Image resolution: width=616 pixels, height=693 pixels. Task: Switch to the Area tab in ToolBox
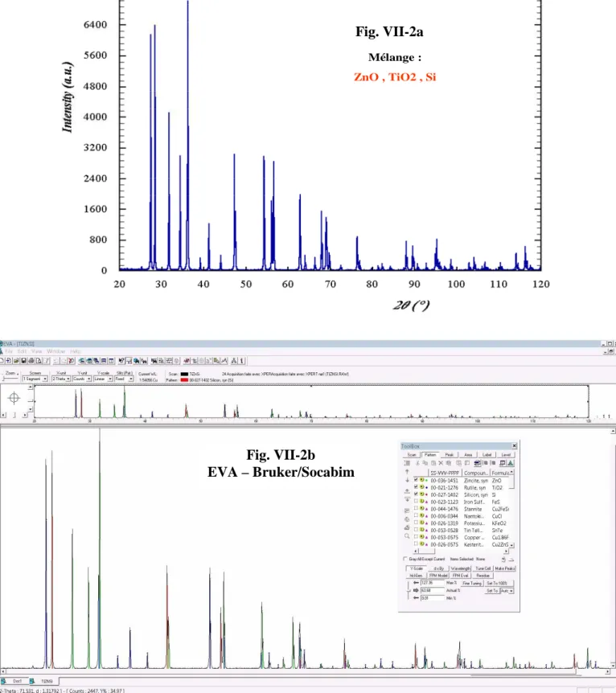468,455
